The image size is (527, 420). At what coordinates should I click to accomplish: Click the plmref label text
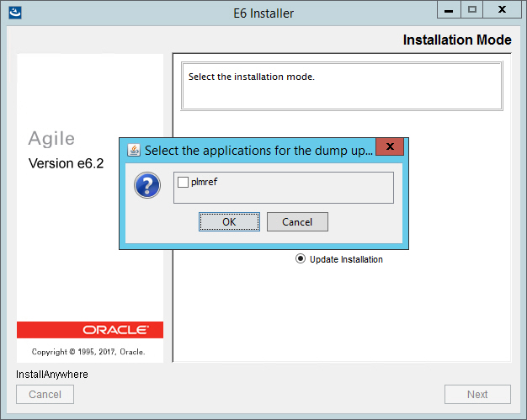pyautogui.click(x=204, y=182)
